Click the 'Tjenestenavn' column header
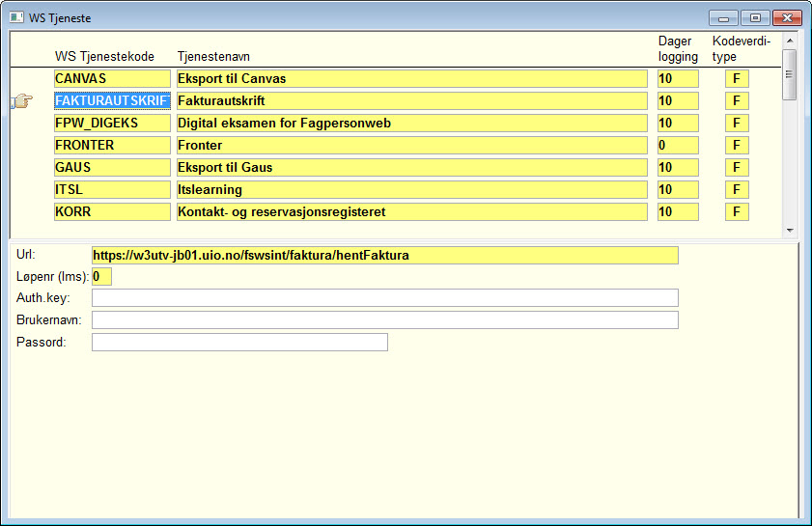The image size is (812, 526). [213, 56]
